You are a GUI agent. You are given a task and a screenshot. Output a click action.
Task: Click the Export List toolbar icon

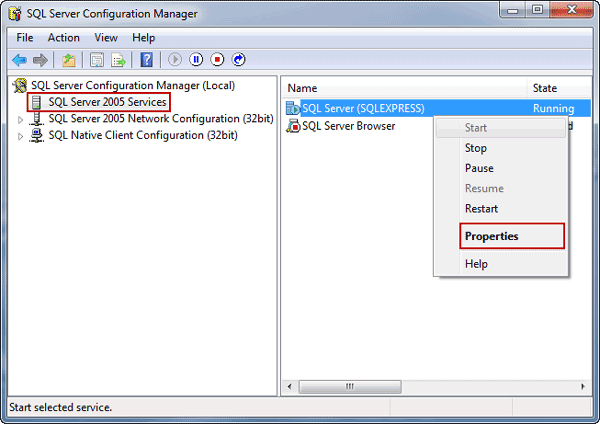(118, 60)
